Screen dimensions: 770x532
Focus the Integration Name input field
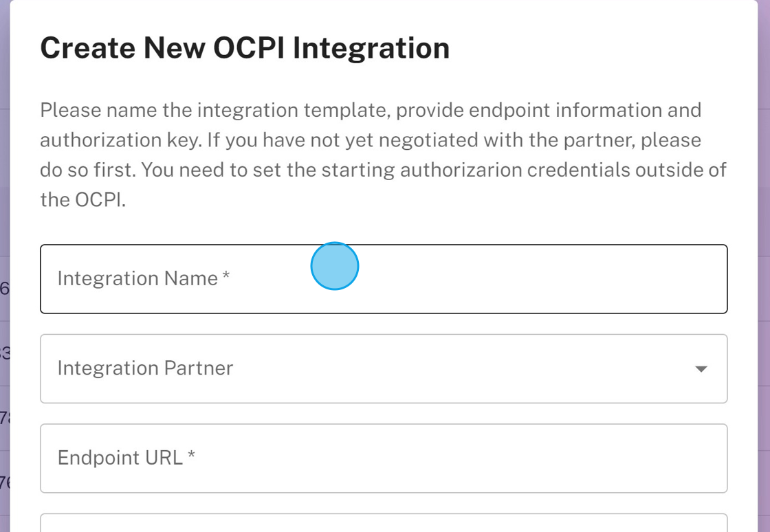click(x=384, y=279)
